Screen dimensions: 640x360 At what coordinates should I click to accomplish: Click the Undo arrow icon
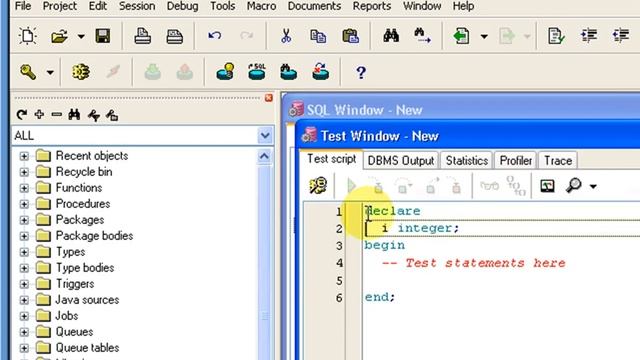(215, 36)
